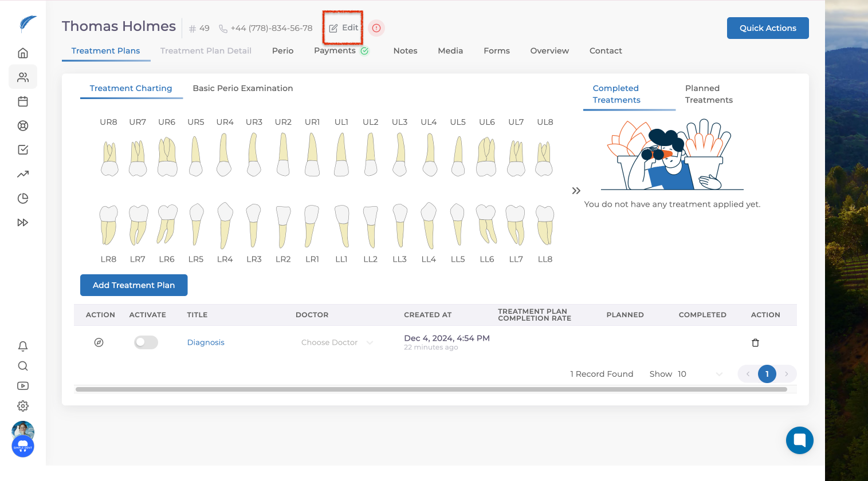The width and height of the screenshot is (868, 481).
Task: Open the Planned Treatments tab
Action: 708,94
